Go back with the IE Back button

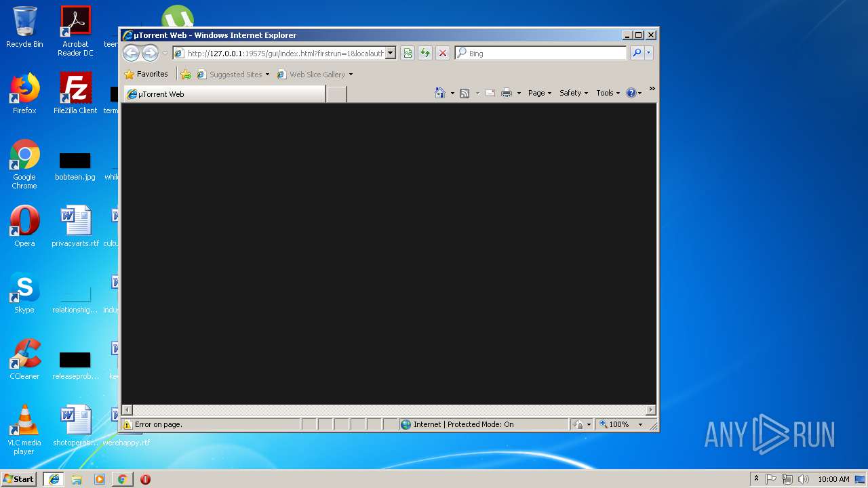pos(131,53)
